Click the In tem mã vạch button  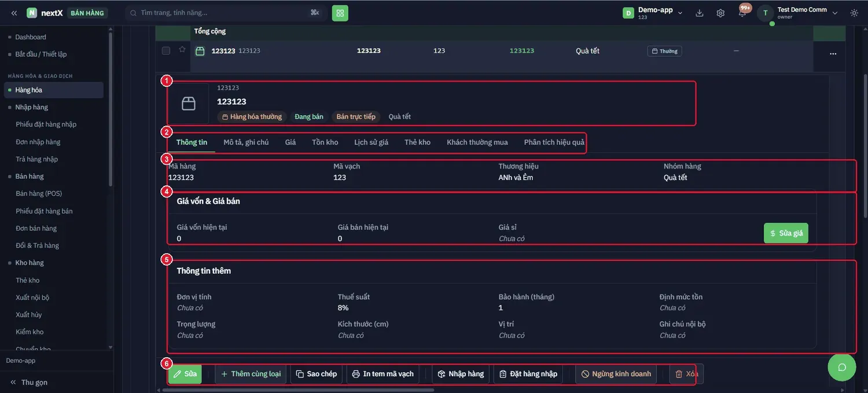[x=383, y=374]
